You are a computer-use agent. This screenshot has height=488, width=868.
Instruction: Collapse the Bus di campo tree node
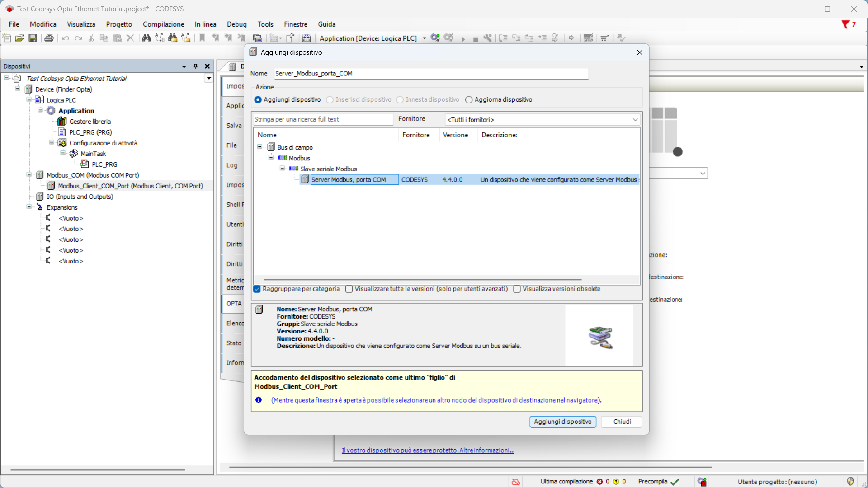click(260, 147)
